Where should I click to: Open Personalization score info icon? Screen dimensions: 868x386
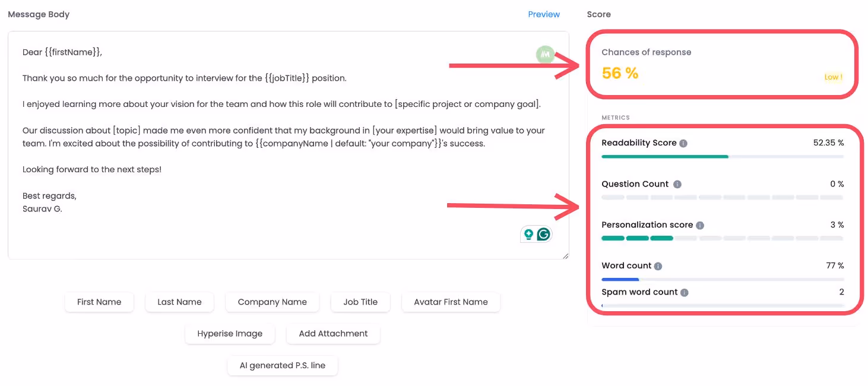coord(701,225)
